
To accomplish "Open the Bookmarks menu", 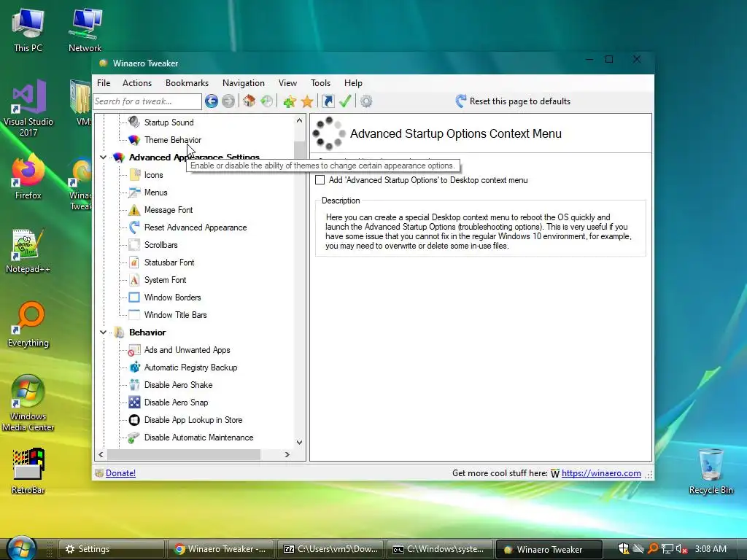I will coord(187,83).
